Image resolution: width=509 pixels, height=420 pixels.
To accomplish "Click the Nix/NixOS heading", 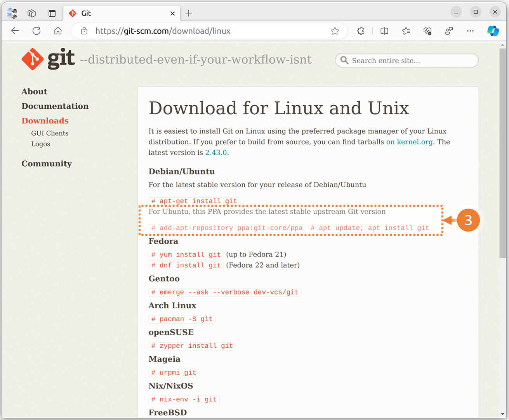I will coord(171,386).
